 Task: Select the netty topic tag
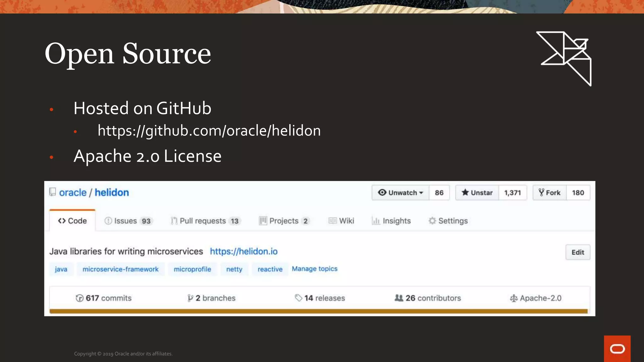pyautogui.click(x=234, y=269)
